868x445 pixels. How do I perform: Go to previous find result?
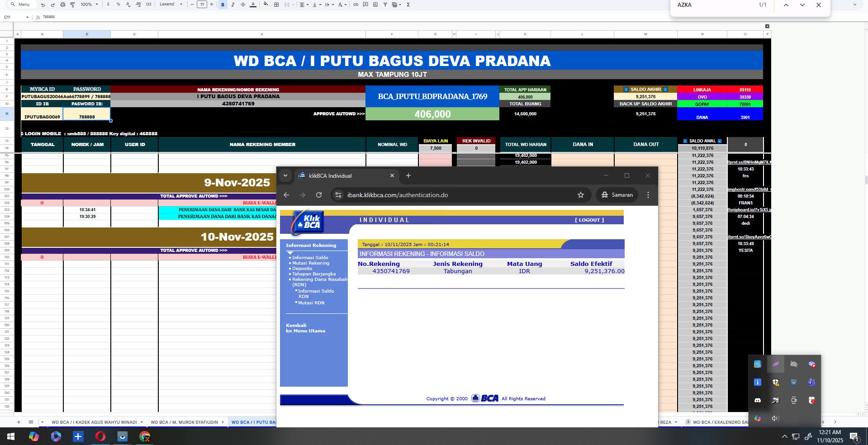786,5
